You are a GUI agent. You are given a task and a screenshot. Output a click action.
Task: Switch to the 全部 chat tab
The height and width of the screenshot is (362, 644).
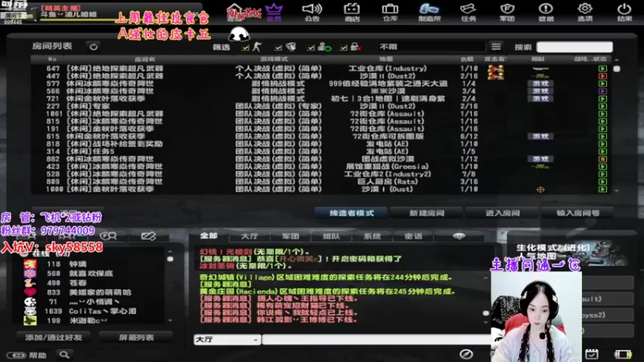[x=208, y=236]
